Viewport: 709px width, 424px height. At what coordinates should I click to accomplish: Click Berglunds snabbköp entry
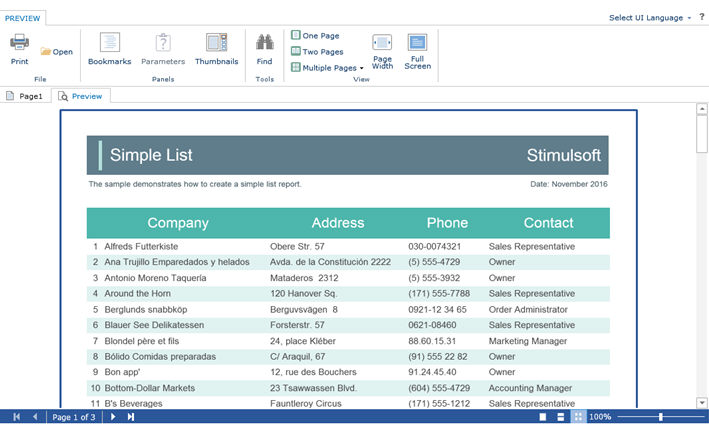point(146,310)
